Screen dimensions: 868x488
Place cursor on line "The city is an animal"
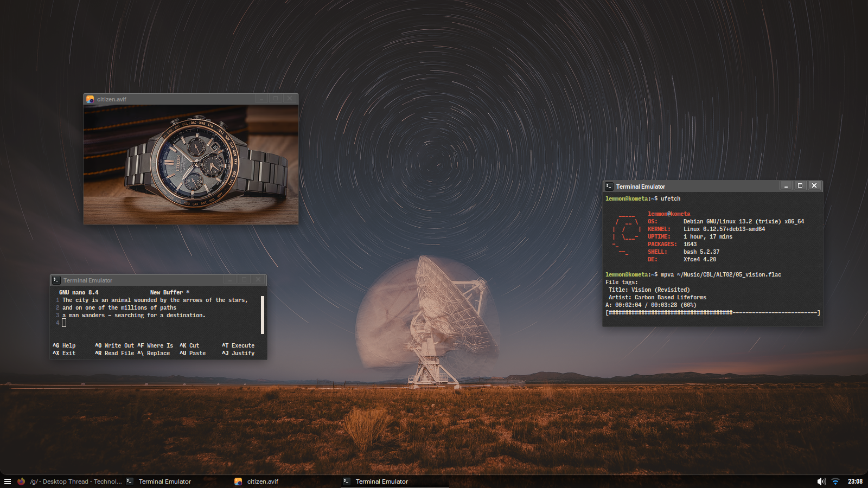pyautogui.click(x=155, y=300)
